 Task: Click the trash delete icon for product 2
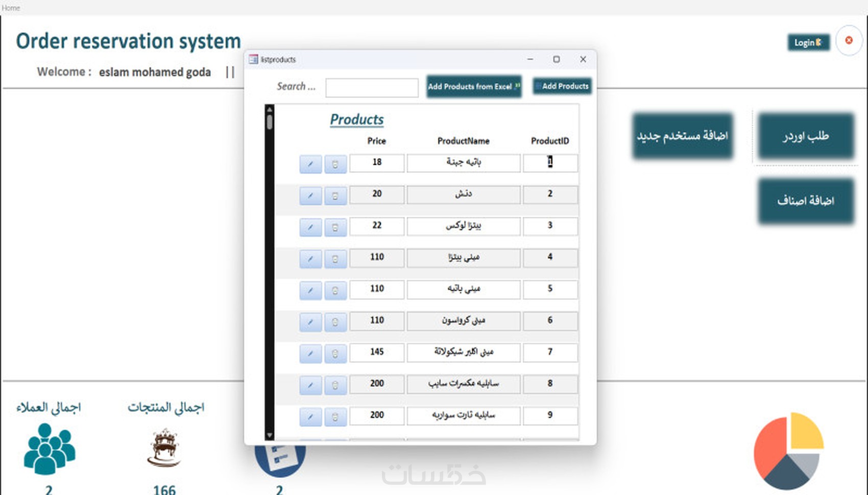335,195
